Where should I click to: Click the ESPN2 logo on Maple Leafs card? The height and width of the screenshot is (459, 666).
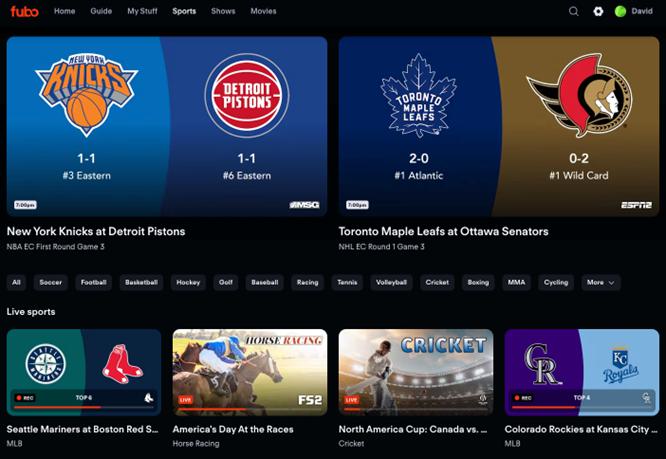[x=636, y=205]
